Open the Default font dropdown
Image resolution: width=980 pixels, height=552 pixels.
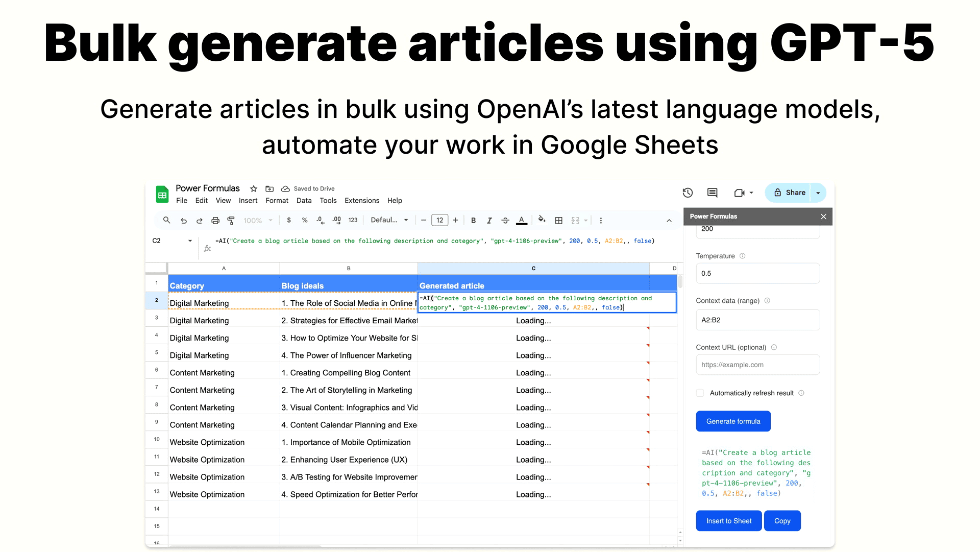(x=389, y=220)
